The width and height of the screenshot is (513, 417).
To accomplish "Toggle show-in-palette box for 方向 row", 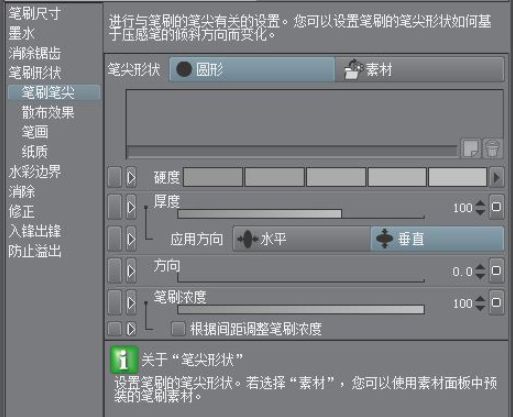I will 114,271.
